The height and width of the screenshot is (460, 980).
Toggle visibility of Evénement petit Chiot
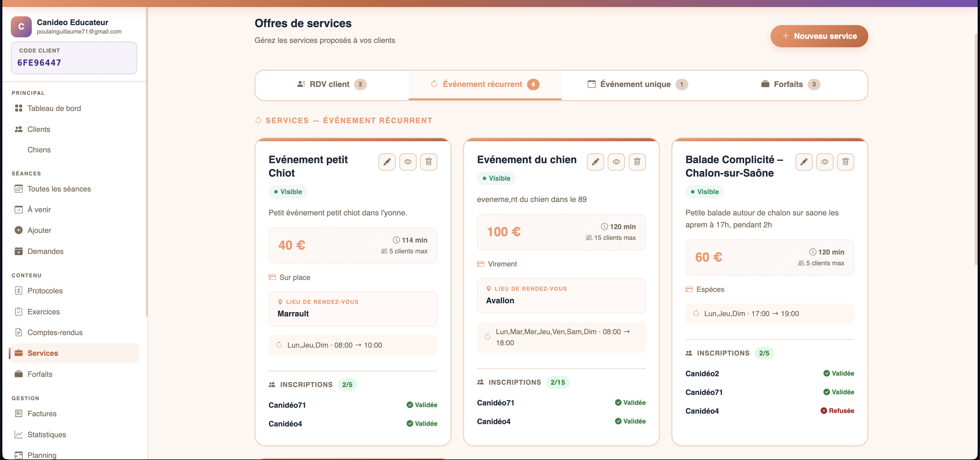pyautogui.click(x=408, y=162)
